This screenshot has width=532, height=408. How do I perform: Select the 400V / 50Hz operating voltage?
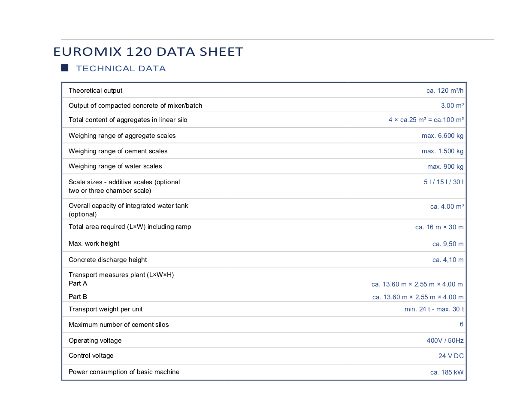[x=445, y=341]
